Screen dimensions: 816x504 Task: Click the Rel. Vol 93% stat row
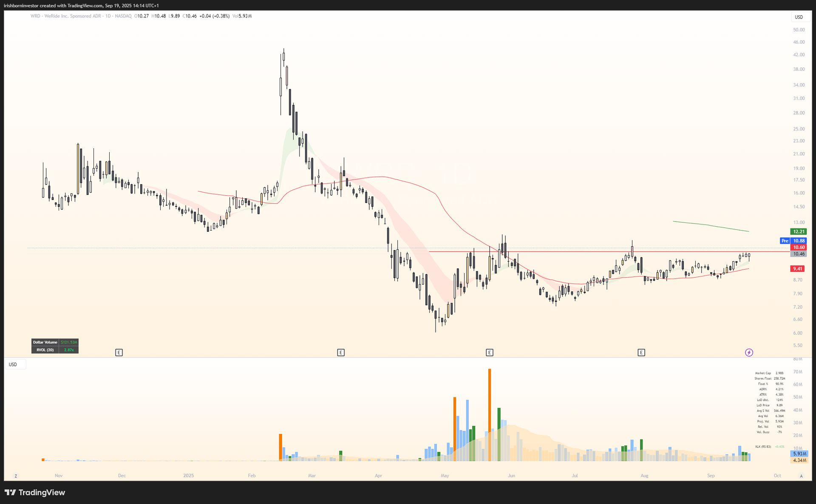770,427
